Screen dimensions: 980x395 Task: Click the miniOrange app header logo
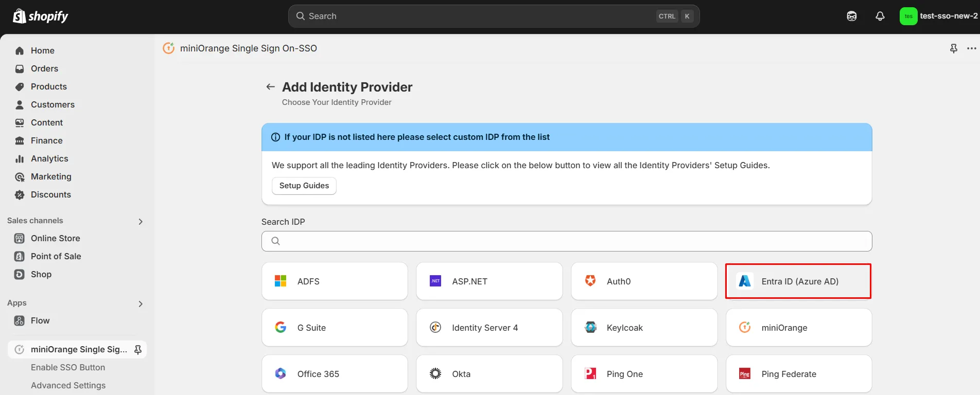click(169, 48)
